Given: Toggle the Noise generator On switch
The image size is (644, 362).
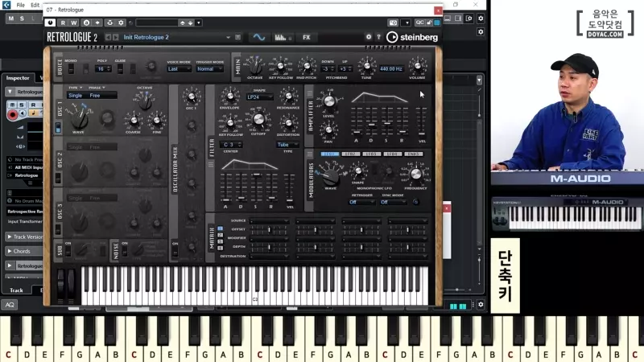Looking at the screenshot, I should 125,251.
